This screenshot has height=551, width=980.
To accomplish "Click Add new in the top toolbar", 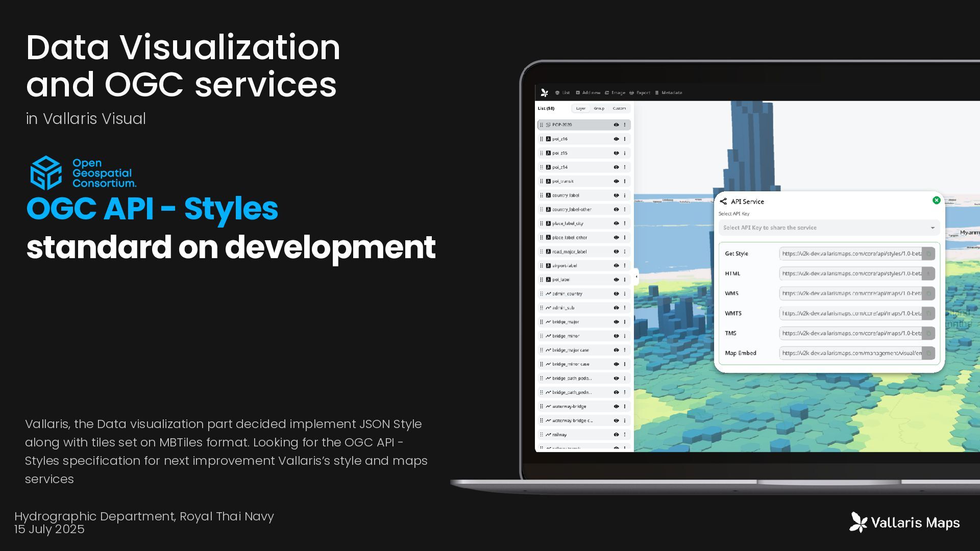I will pos(588,93).
